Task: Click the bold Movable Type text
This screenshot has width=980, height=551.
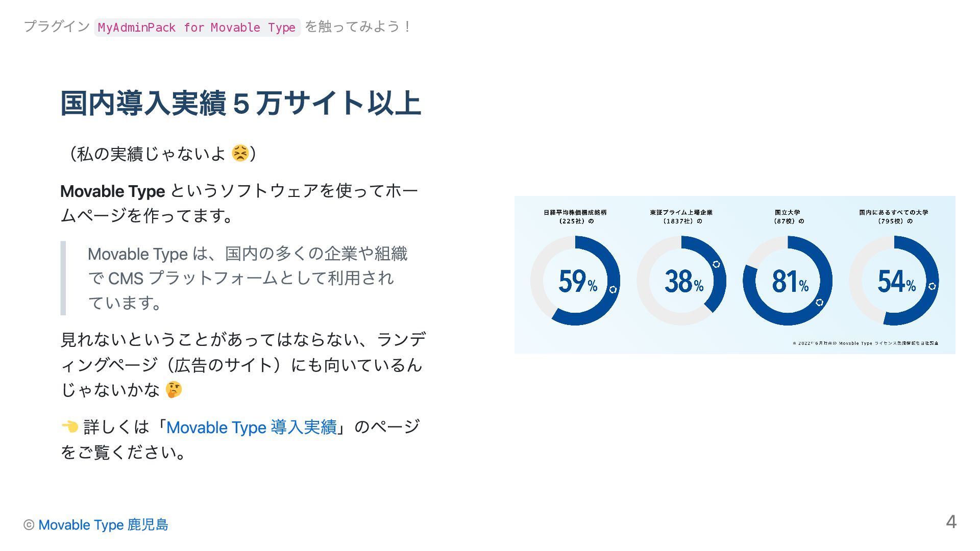Action: point(112,191)
